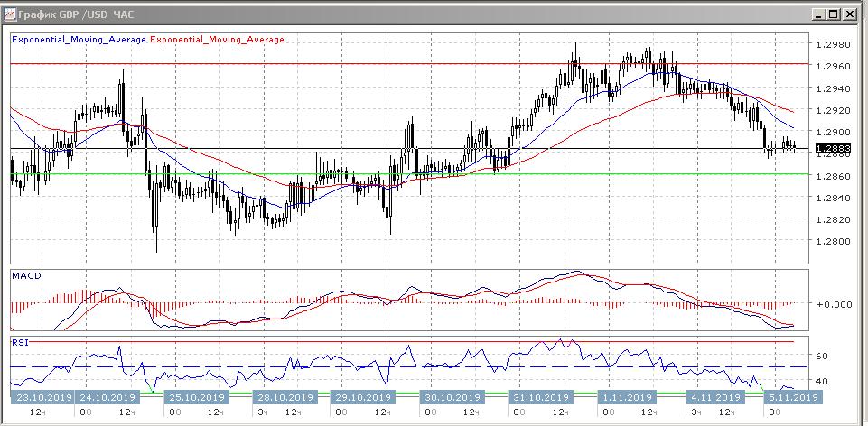Click the chart icon in the title bar
Screen dimensions: 868x426
click(11, 14)
